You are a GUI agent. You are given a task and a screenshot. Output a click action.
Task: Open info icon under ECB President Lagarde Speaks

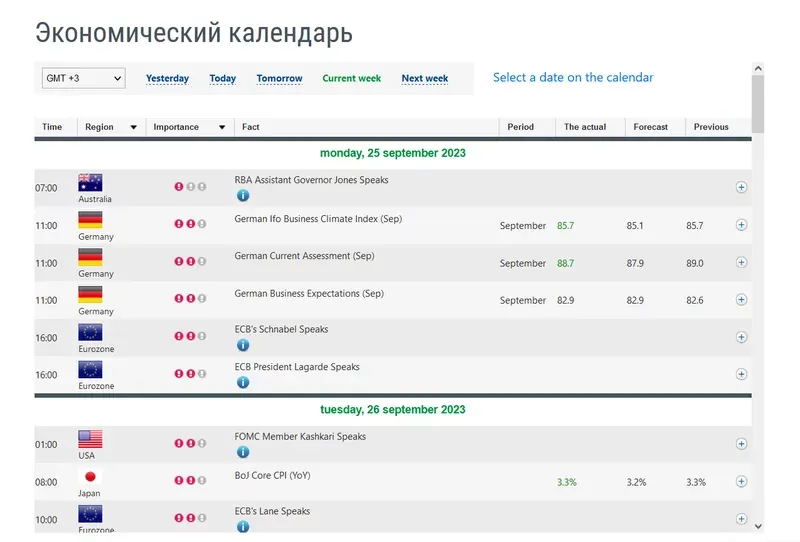(243, 382)
